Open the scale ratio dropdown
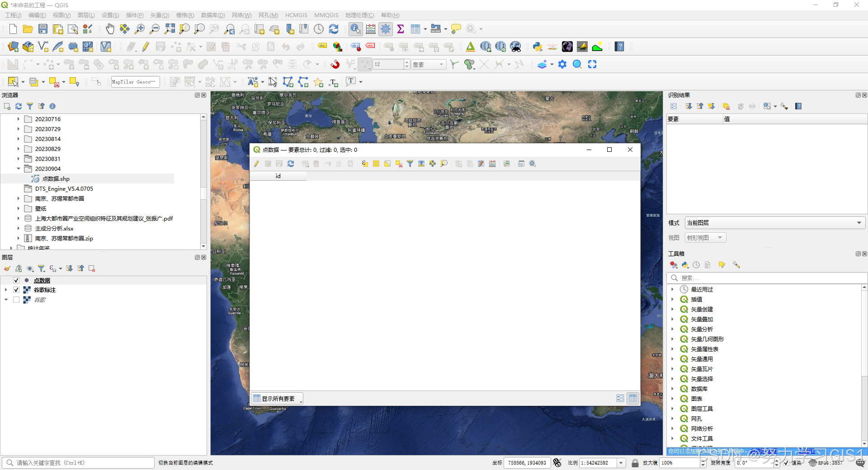Viewport: 868px width, 470px height. (x=621, y=463)
